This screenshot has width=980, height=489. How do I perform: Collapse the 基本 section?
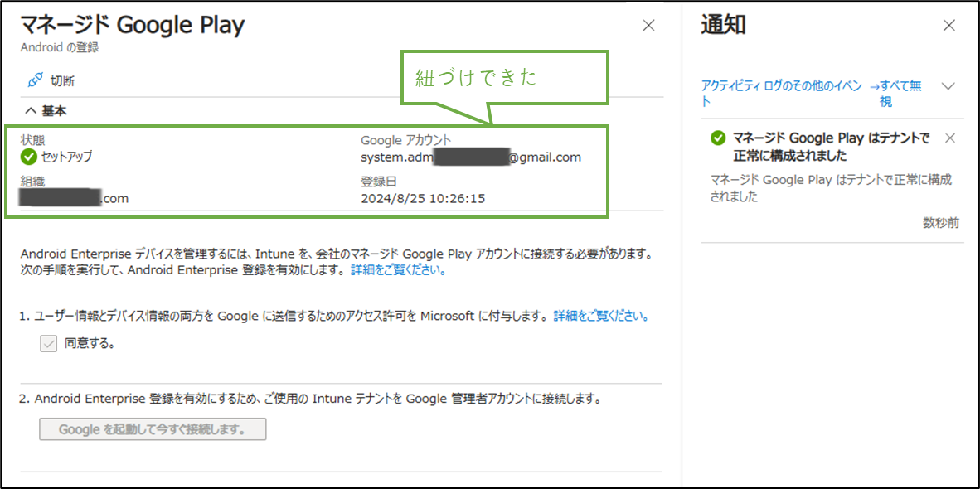pos(46,111)
